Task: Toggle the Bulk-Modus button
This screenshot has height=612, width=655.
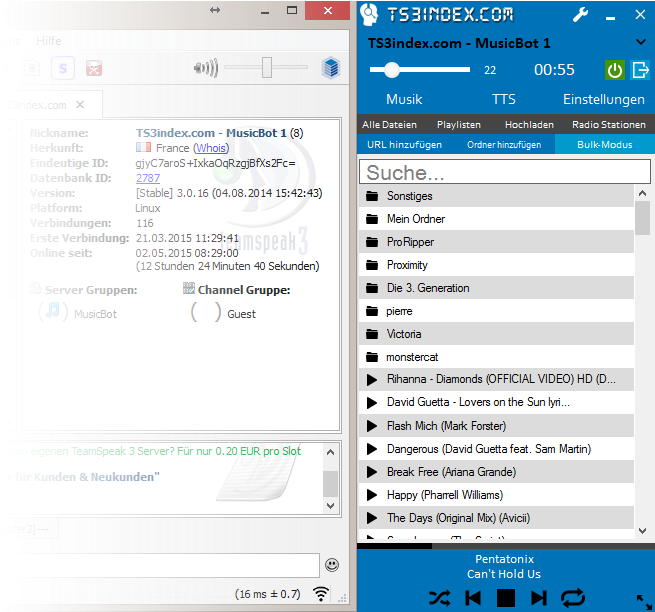Action: coord(604,145)
